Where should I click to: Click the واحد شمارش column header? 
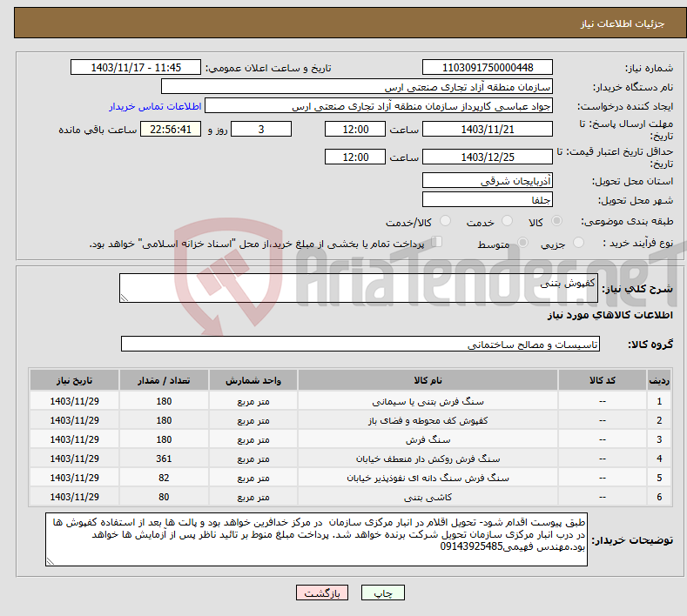click(253, 380)
